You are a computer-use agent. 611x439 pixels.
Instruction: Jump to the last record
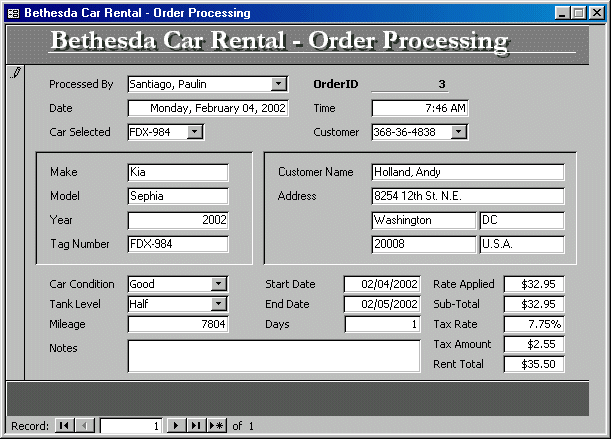196,425
